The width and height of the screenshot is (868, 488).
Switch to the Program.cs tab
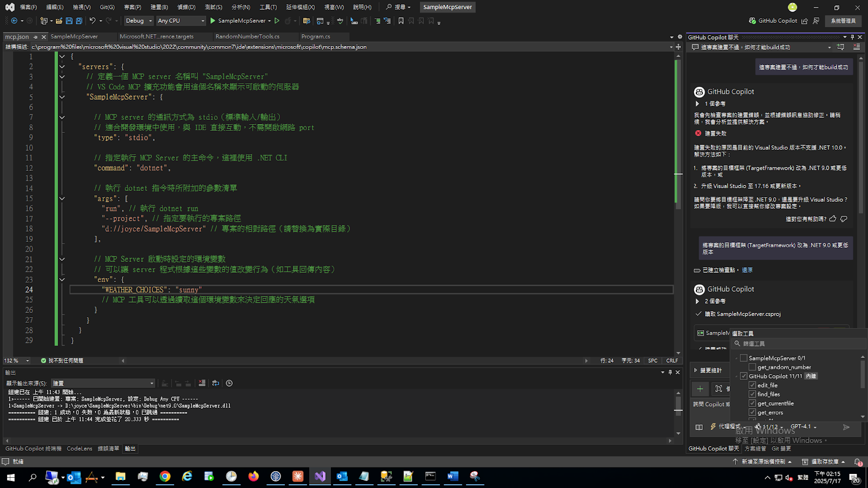(x=316, y=37)
